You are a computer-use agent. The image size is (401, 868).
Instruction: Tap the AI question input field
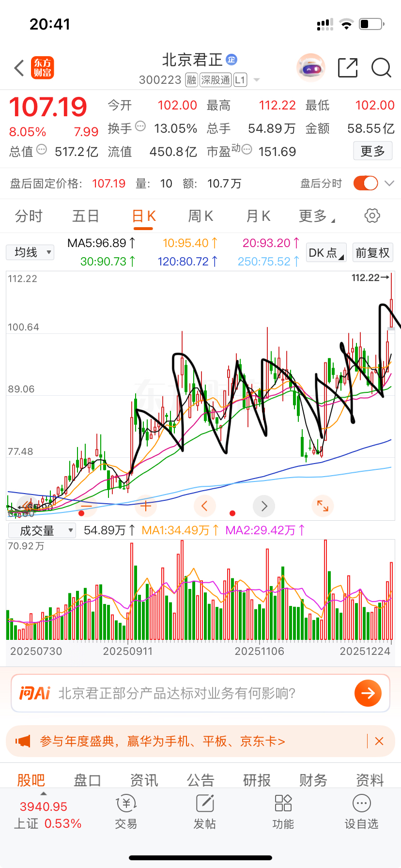click(x=200, y=693)
